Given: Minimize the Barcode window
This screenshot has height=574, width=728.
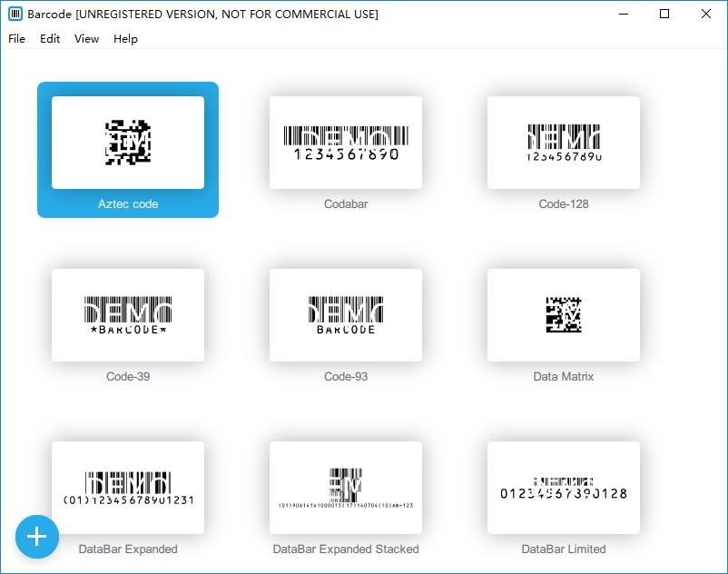Looking at the screenshot, I should tap(624, 14).
